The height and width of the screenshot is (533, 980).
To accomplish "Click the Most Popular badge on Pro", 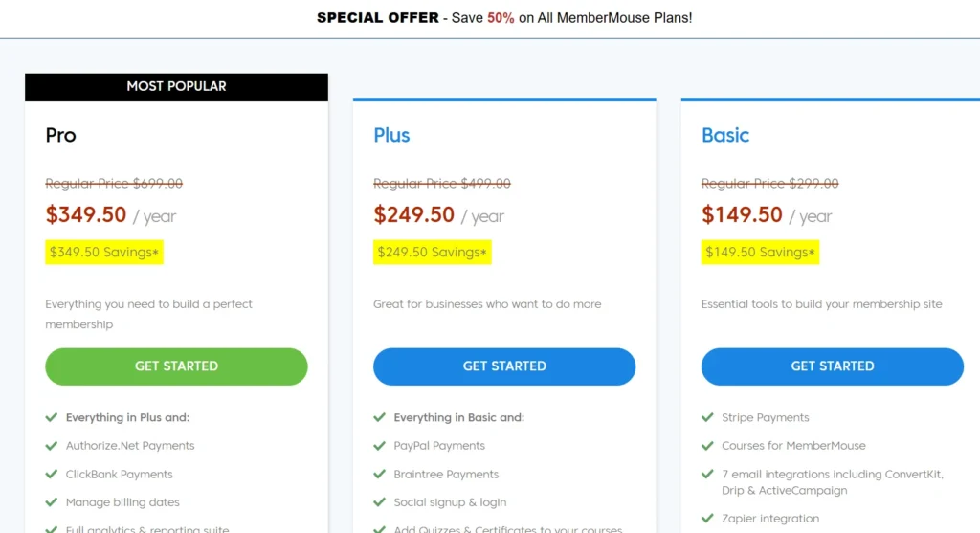I will pos(176,86).
